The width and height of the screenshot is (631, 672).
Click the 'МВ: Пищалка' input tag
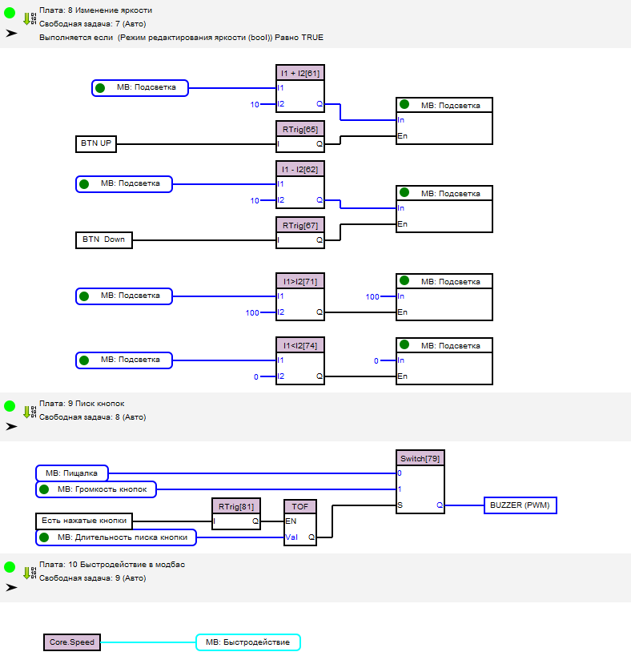[72, 473]
